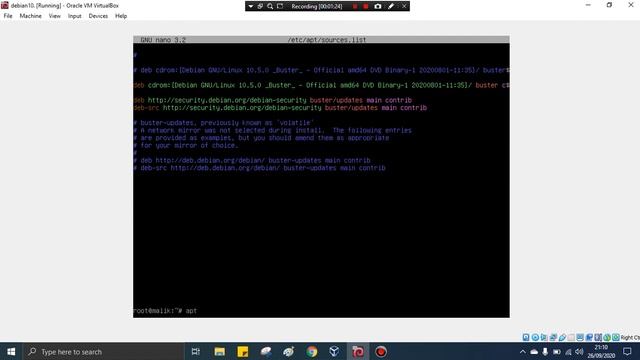Pause the recording with first red button
Viewport: 640px width, 360px height.
pyautogui.click(x=355, y=6)
